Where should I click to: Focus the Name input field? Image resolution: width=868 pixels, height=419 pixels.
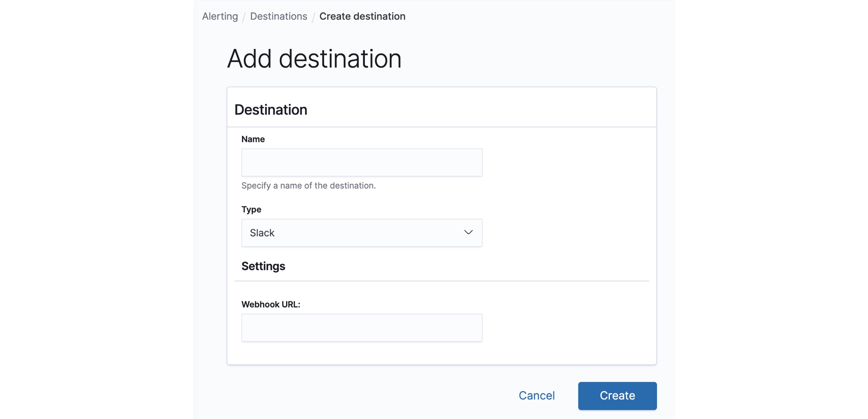coord(362,163)
